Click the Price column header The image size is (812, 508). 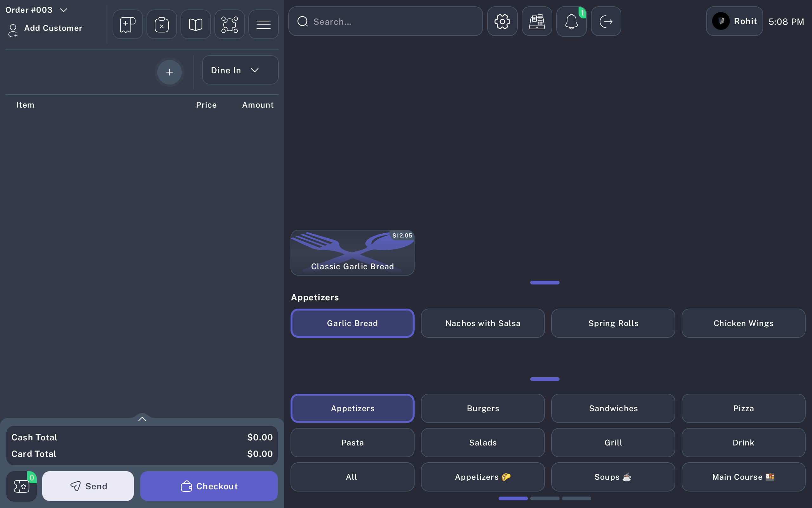[x=206, y=105]
